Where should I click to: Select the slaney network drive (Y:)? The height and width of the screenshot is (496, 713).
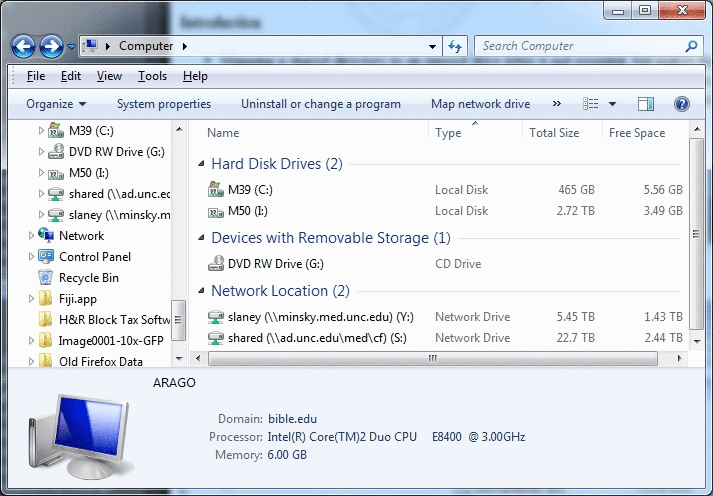pyautogui.click(x=320, y=317)
